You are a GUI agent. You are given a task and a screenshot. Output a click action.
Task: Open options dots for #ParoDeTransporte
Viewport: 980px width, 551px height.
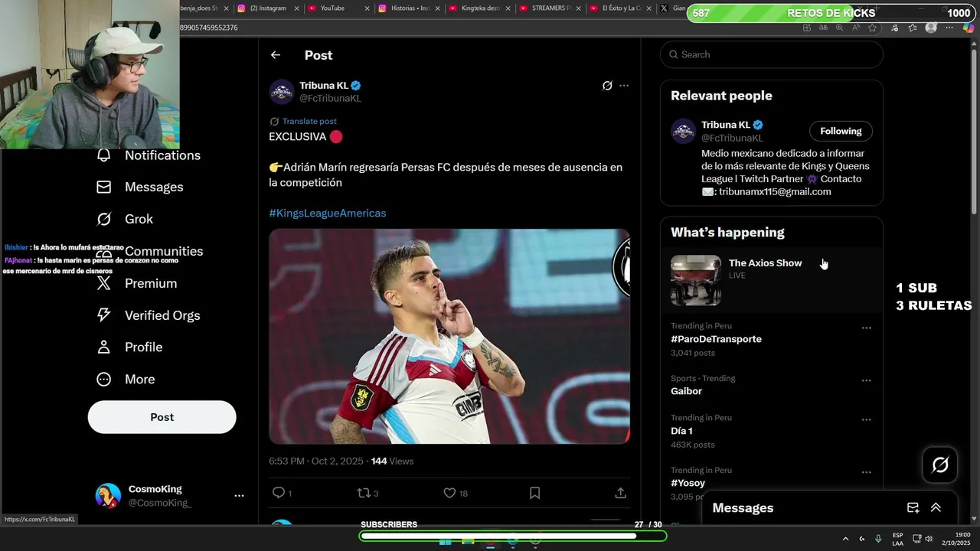pos(867,328)
